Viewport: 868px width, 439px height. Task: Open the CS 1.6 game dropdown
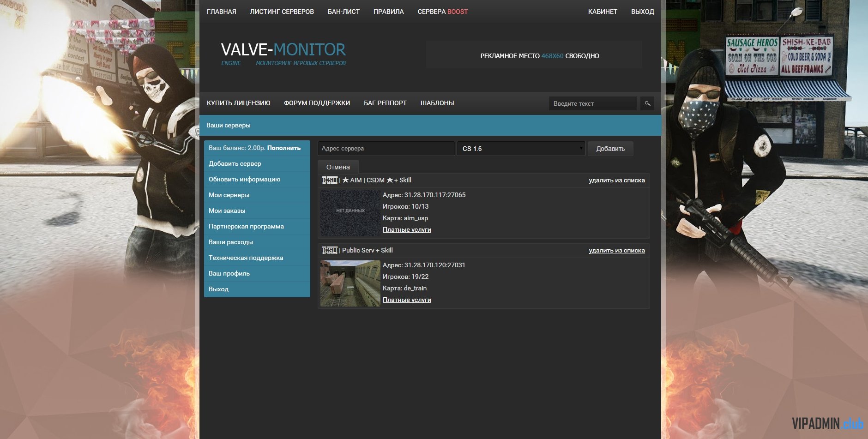pos(521,149)
